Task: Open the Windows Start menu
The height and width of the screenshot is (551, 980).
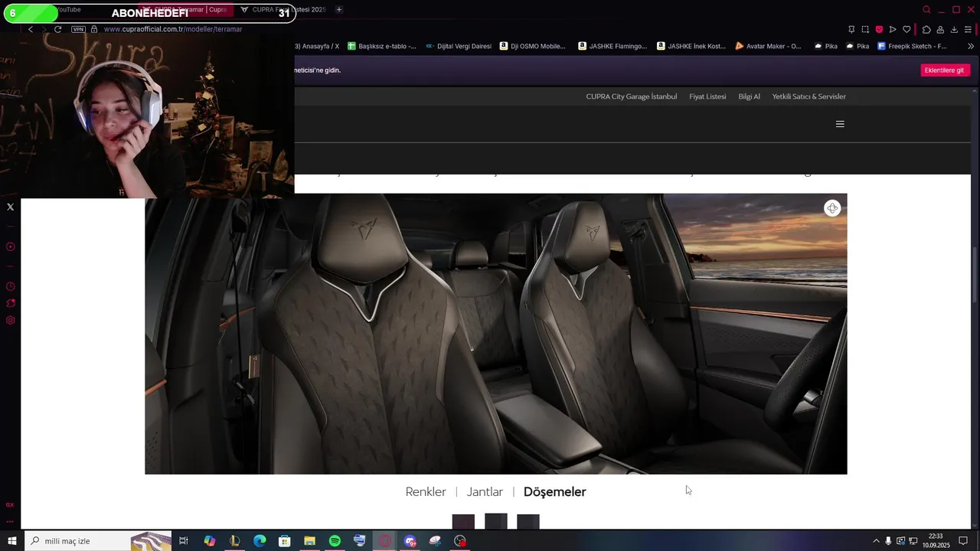Action: tap(12, 541)
